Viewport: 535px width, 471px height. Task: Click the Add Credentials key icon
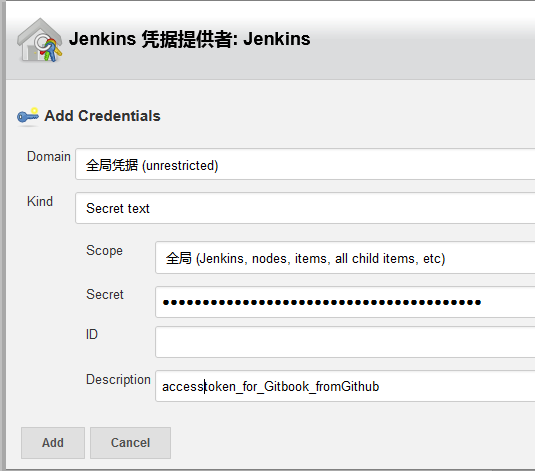click(x=28, y=116)
